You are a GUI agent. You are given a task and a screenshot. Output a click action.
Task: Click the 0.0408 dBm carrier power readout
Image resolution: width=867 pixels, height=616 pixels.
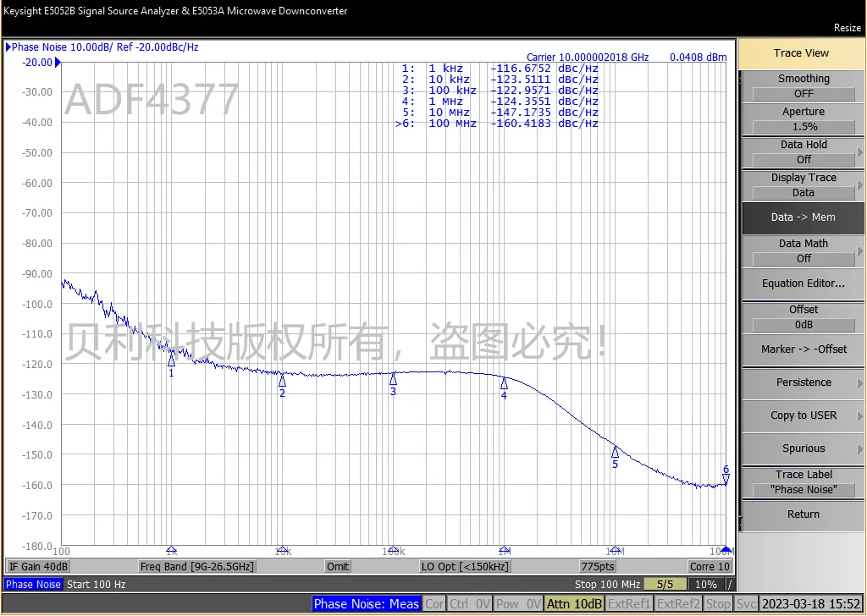point(698,58)
